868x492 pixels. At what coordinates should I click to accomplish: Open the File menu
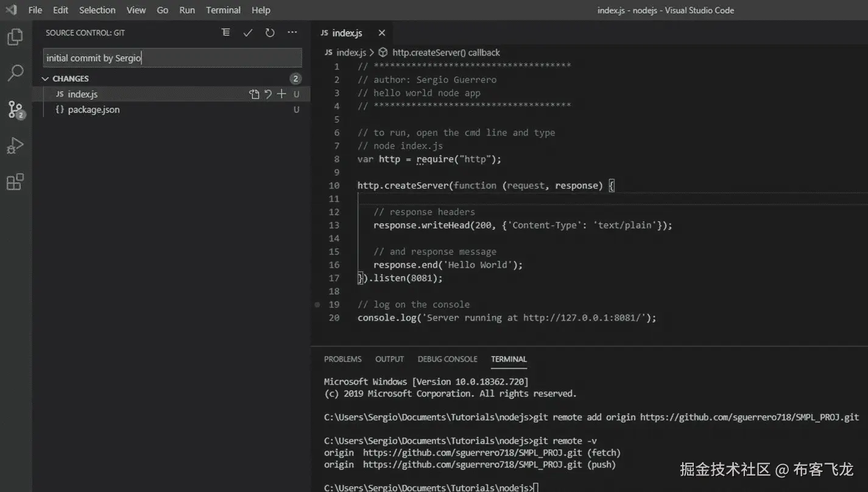(x=35, y=10)
